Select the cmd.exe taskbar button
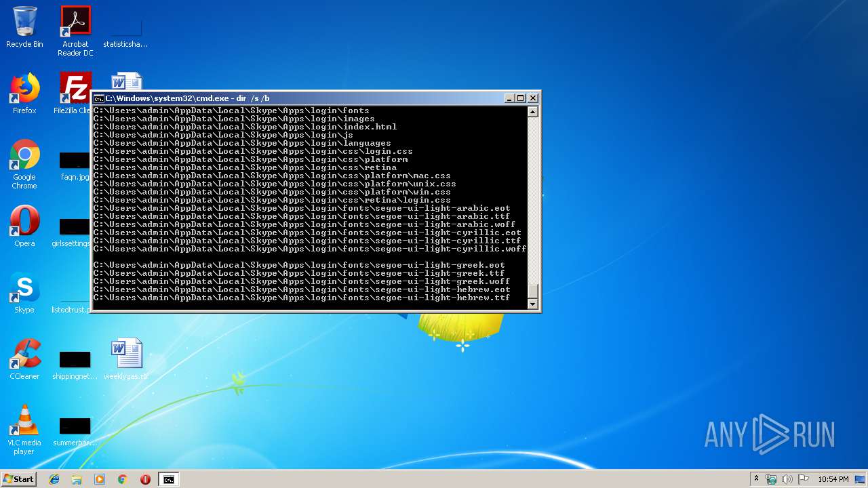 tap(168, 479)
